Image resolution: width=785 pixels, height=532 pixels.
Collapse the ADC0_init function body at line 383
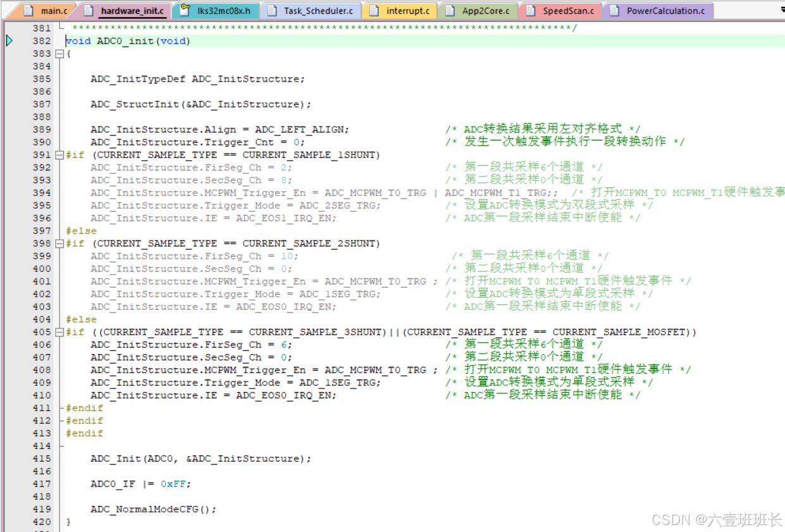click(x=59, y=54)
